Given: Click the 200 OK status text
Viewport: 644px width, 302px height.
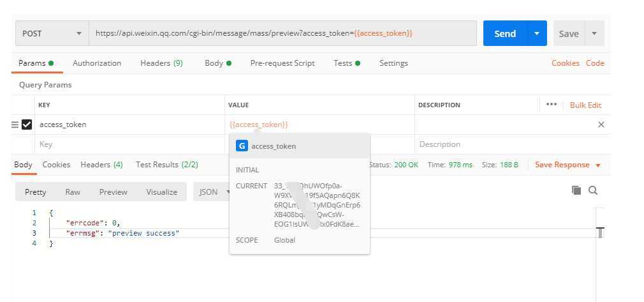Looking at the screenshot, I should [x=406, y=165].
